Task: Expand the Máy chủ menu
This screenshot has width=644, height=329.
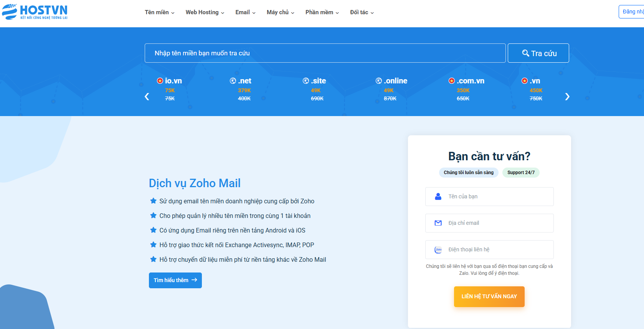Action: click(281, 12)
